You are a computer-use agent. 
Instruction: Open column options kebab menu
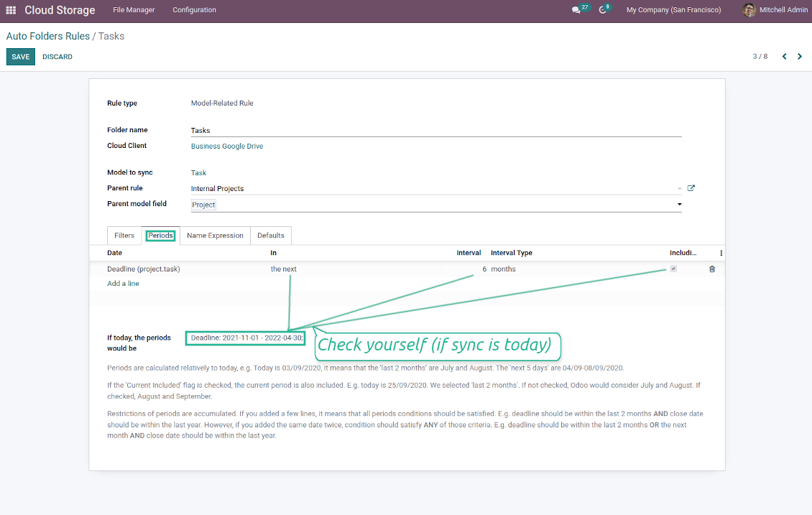721,253
